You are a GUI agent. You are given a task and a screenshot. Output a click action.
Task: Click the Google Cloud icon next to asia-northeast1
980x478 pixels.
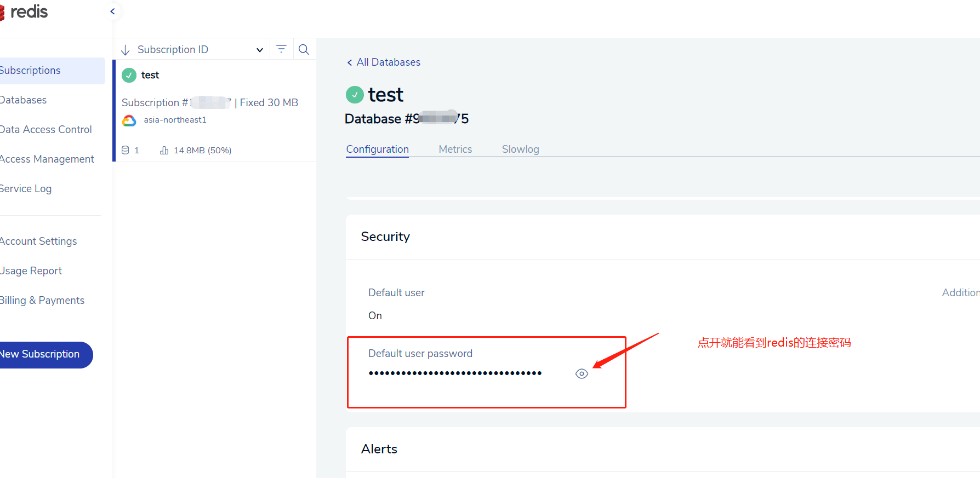[129, 120]
